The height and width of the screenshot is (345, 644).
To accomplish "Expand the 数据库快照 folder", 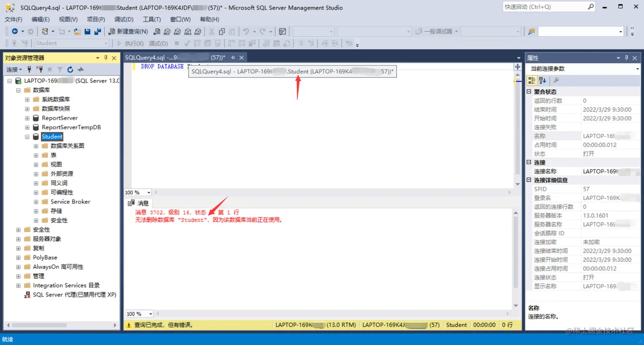I will pos(27,108).
